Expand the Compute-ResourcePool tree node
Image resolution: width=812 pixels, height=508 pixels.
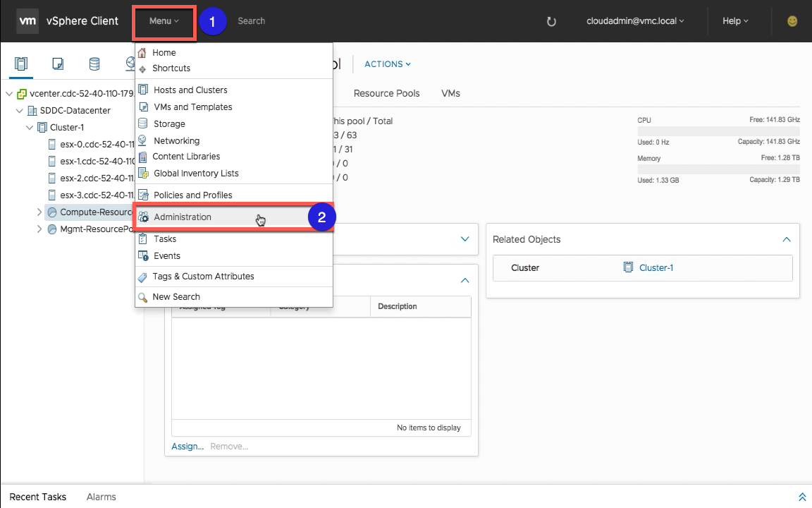39,212
